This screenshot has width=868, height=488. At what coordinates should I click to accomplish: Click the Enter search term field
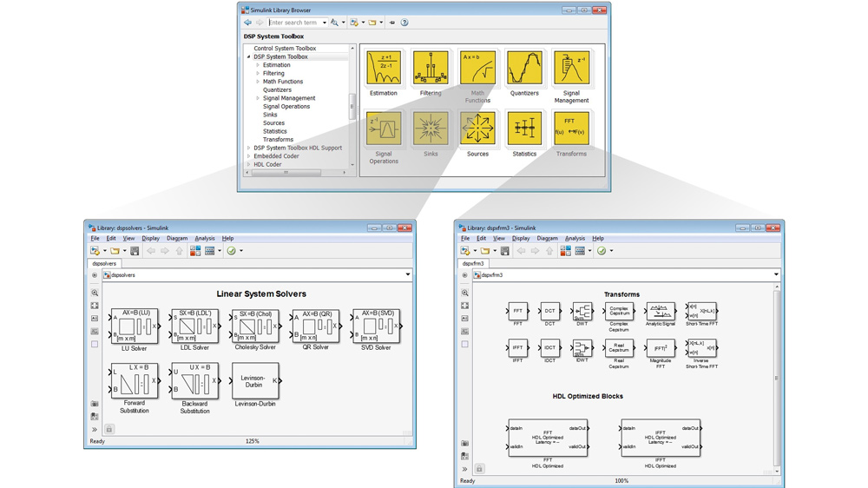point(294,23)
